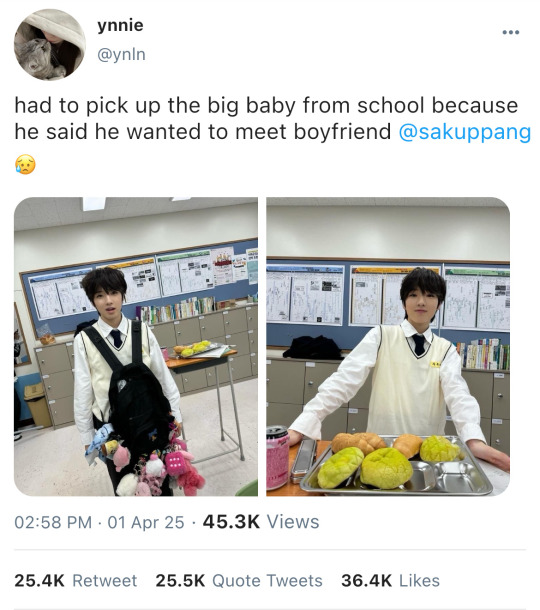This screenshot has height=610, width=540.
Task: Click the plush keychains on the backpack
Action: [148, 463]
